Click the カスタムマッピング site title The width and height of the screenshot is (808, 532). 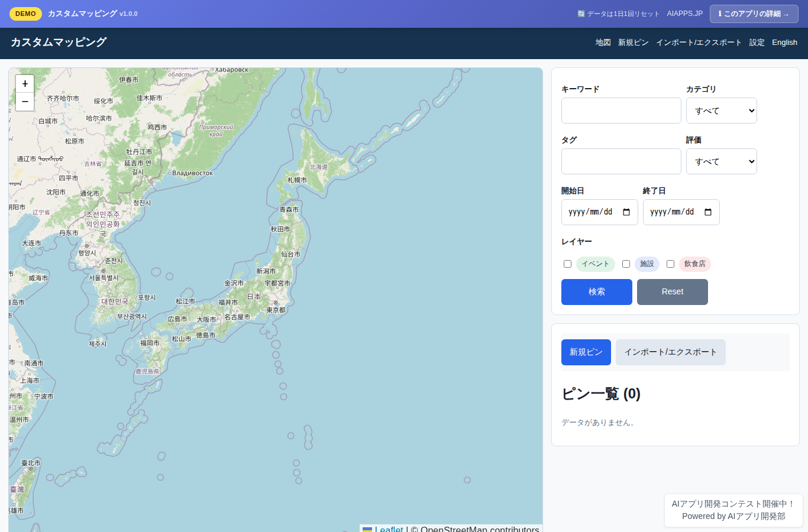[x=59, y=42]
